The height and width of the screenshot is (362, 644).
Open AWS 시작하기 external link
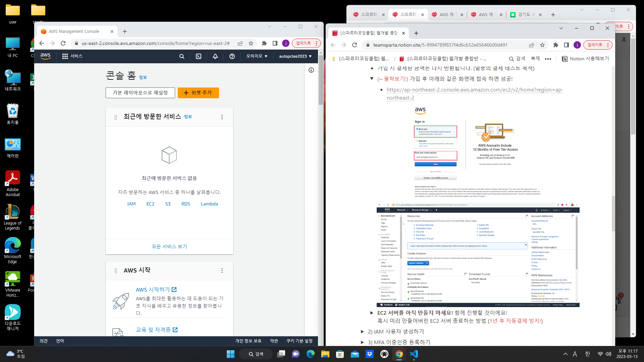click(x=156, y=290)
